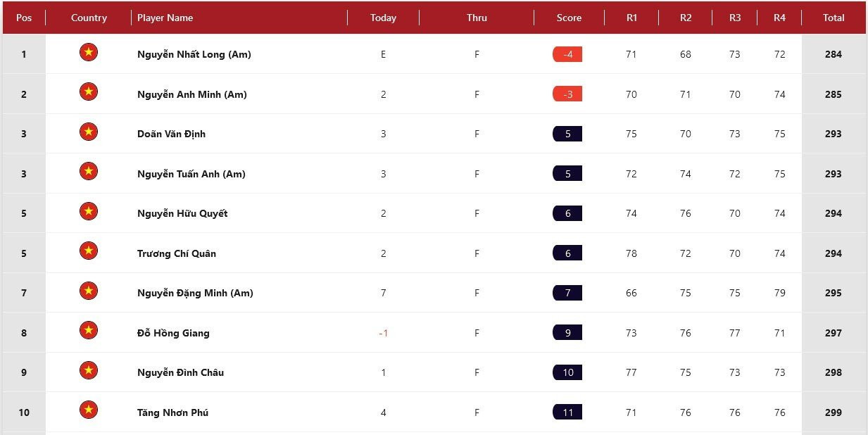Click flag icon in Tăng Nhơn Phú's row
Screen dimensions: 868x435
point(88,410)
